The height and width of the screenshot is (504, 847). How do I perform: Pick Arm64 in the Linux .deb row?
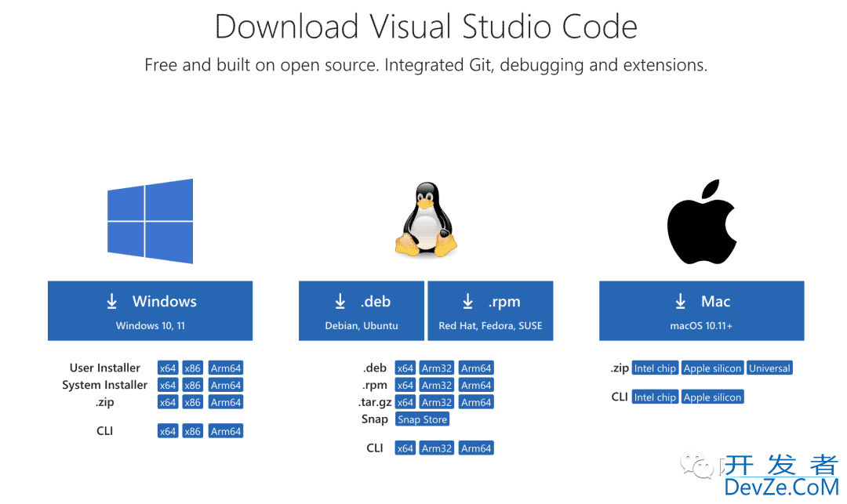click(x=476, y=368)
